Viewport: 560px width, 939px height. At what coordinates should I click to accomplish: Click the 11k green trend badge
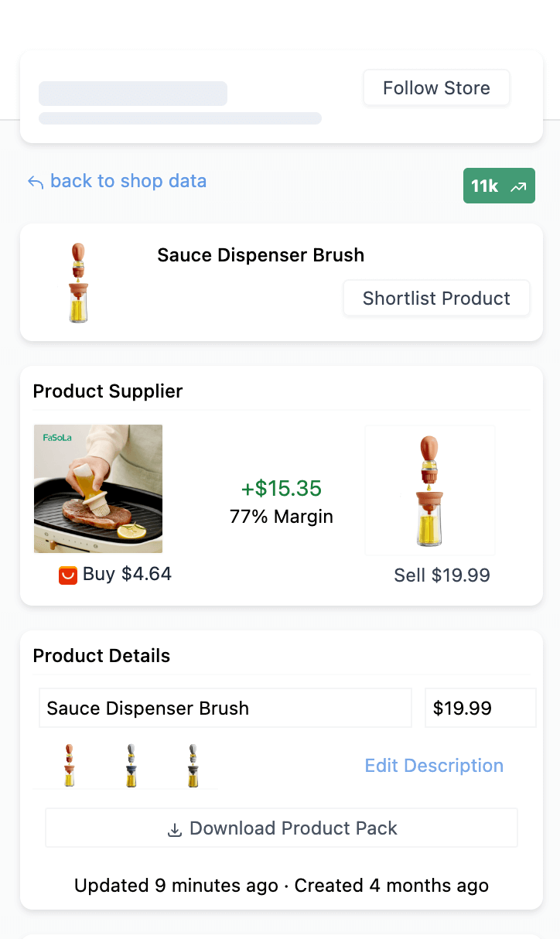pos(499,186)
